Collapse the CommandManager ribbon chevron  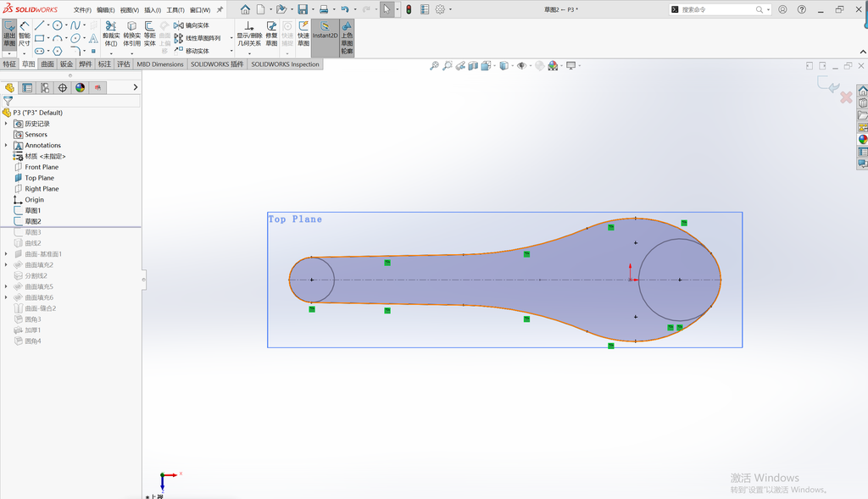click(x=862, y=52)
